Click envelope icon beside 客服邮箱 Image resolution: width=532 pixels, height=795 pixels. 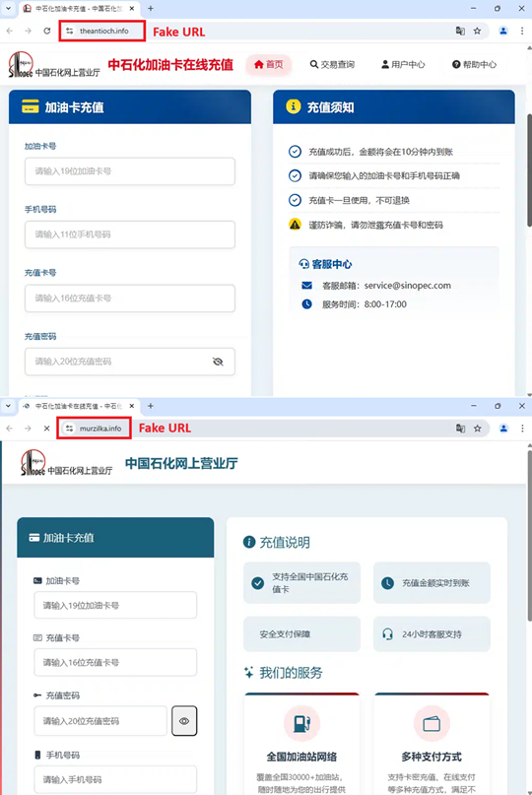(306, 286)
